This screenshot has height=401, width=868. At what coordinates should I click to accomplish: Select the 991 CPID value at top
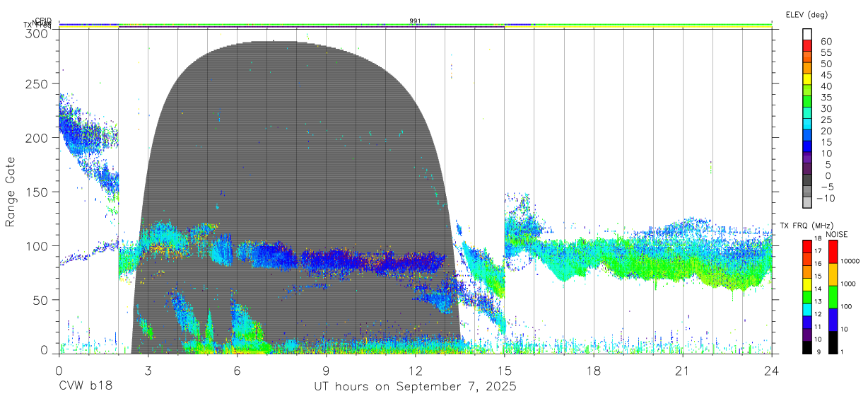pos(415,21)
